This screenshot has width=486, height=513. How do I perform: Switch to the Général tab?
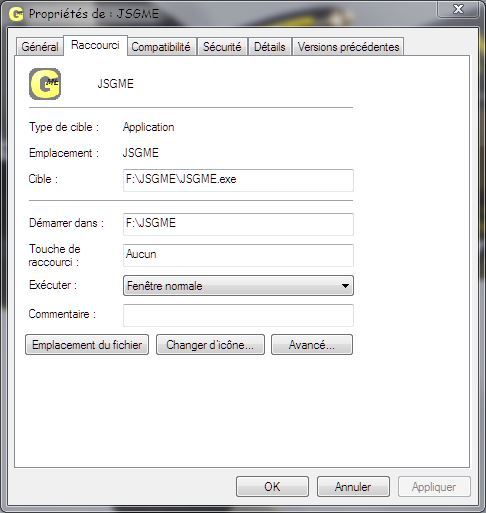pos(40,47)
